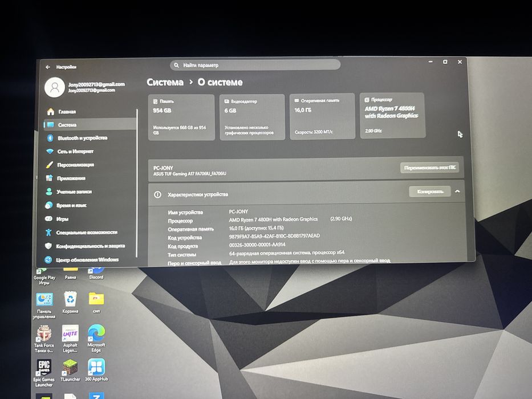Select Система in the sidebar
The height and width of the screenshot is (399, 532).
click(x=90, y=125)
